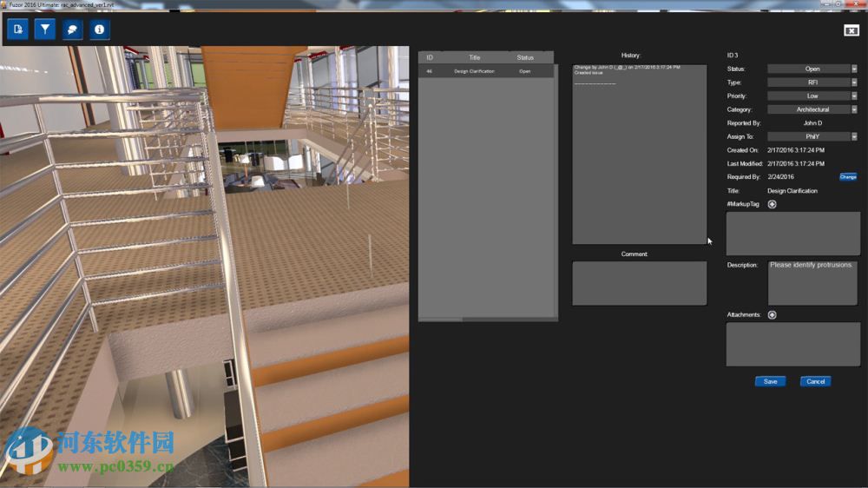Close the issue tracker panel
868x488 pixels.
point(852,30)
